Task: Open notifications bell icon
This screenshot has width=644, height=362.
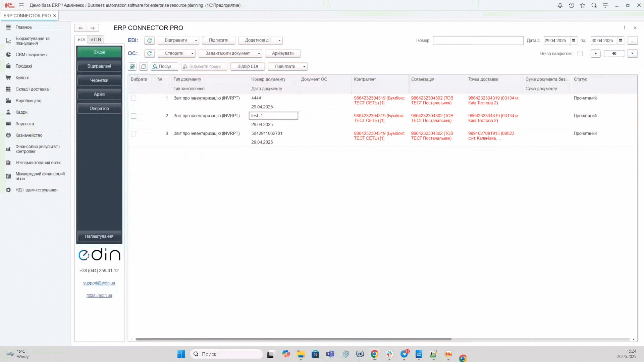Action: pyautogui.click(x=560, y=5)
